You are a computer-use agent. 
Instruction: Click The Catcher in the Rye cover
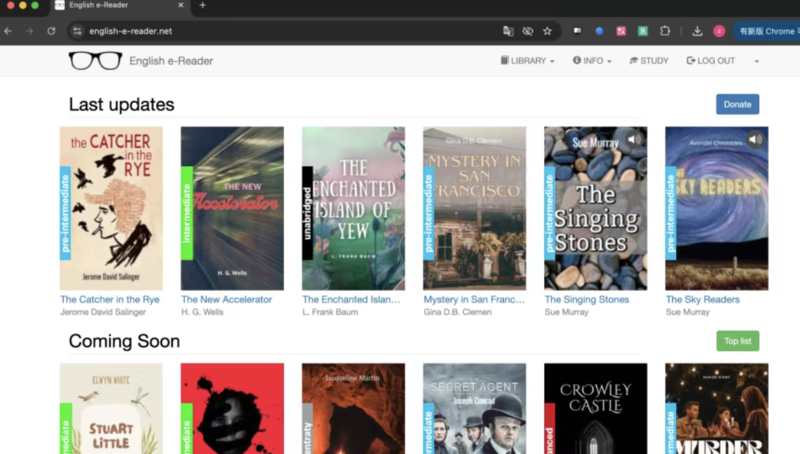pos(111,208)
